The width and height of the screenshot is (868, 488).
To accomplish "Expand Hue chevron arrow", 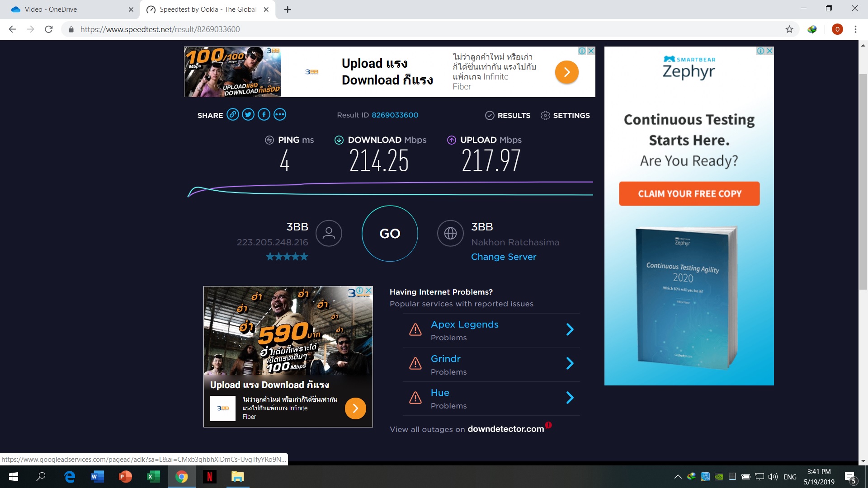I will [570, 398].
